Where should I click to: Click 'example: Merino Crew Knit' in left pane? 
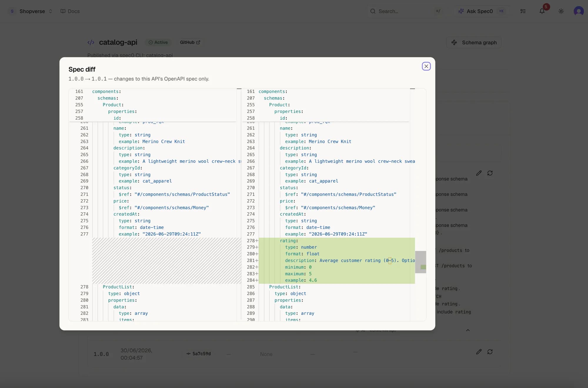point(152,141)
